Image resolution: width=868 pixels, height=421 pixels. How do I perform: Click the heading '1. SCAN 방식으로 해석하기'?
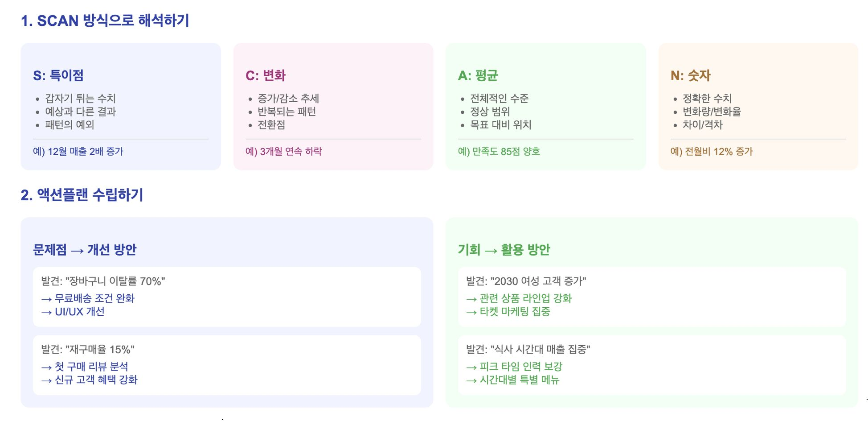pos(105,21)
